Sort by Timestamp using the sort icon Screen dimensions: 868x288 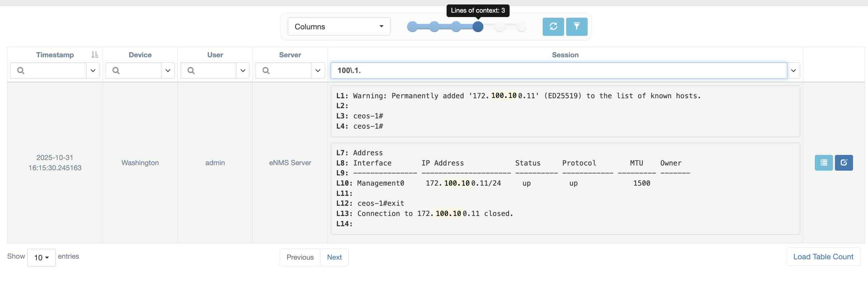pyautogui.click(x=95, y=55)
